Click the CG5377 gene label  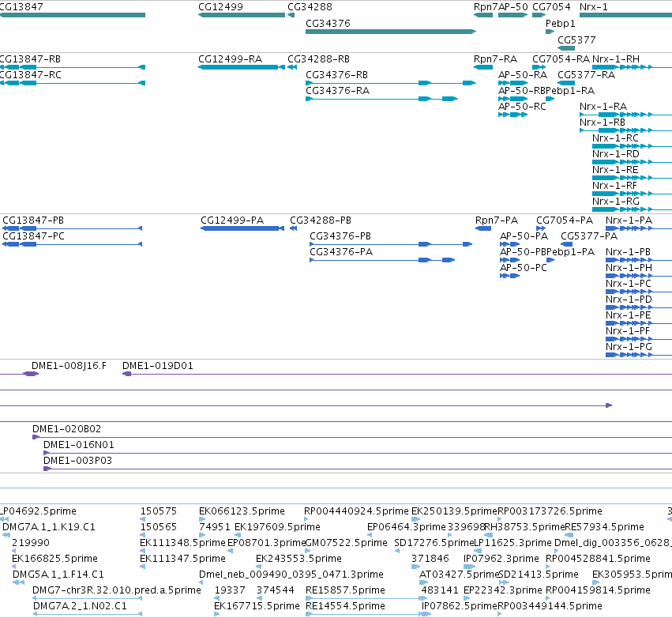click(576, 40)
